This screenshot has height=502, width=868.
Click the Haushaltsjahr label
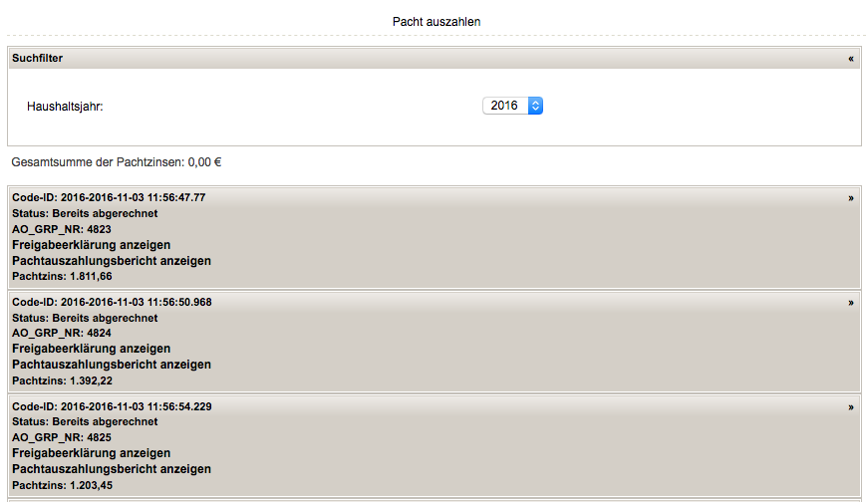click(65, 106)
